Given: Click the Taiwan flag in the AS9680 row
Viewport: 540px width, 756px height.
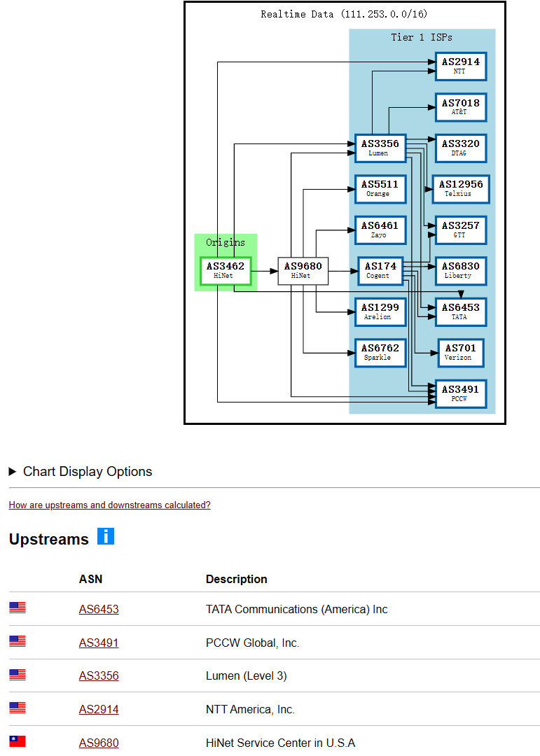Looking at the screenshot, I should click(x=18, y=741).
